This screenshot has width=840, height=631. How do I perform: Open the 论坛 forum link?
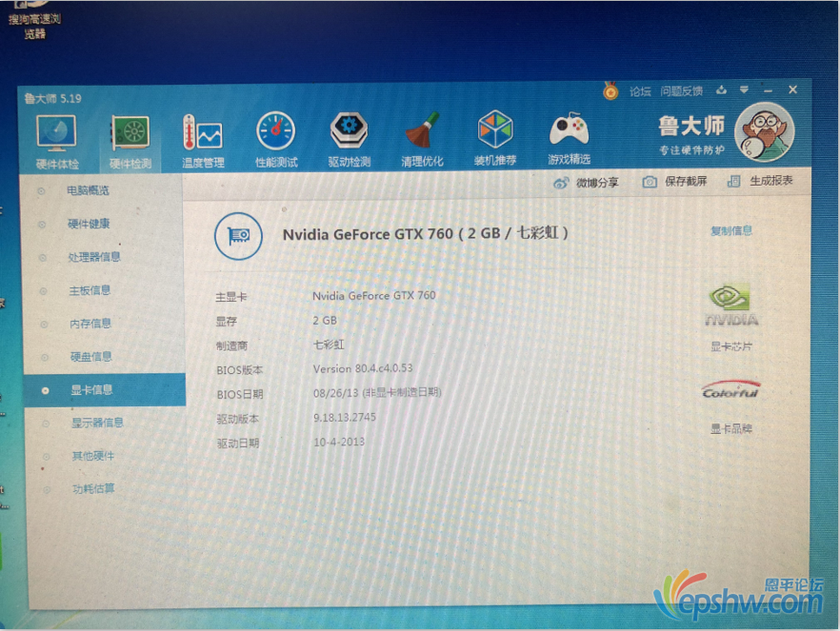pyautogui.click(x=640, y=91)
